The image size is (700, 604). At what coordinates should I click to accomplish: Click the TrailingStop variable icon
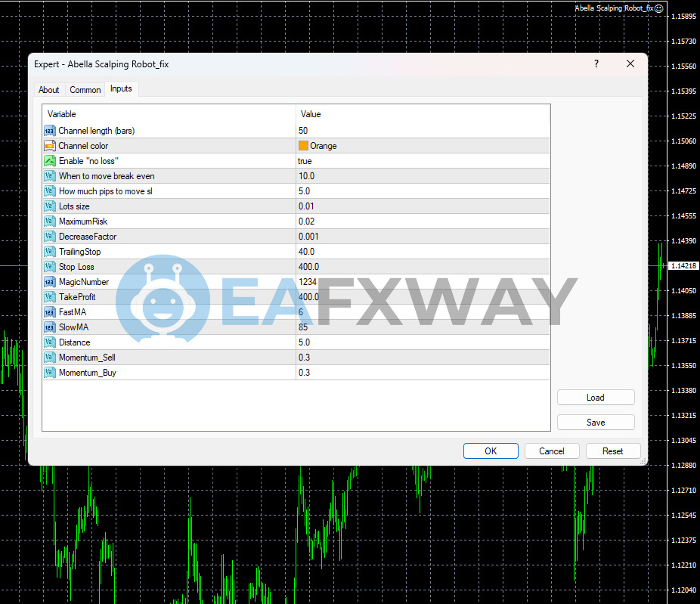point(50,252)
